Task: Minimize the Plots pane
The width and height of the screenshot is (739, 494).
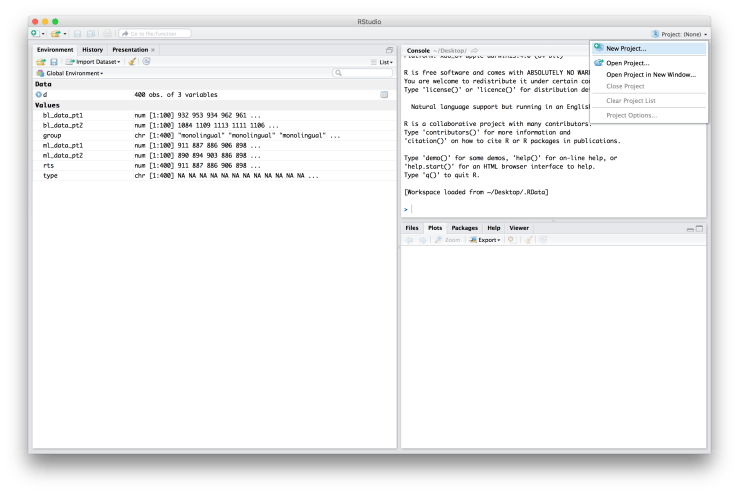Action: [690, 229]
